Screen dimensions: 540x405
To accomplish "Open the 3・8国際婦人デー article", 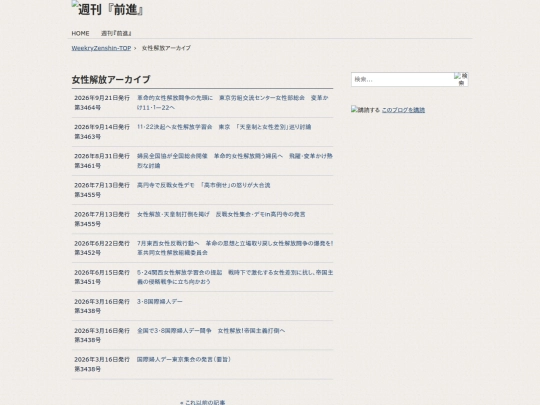I will (x=160, y=301).
